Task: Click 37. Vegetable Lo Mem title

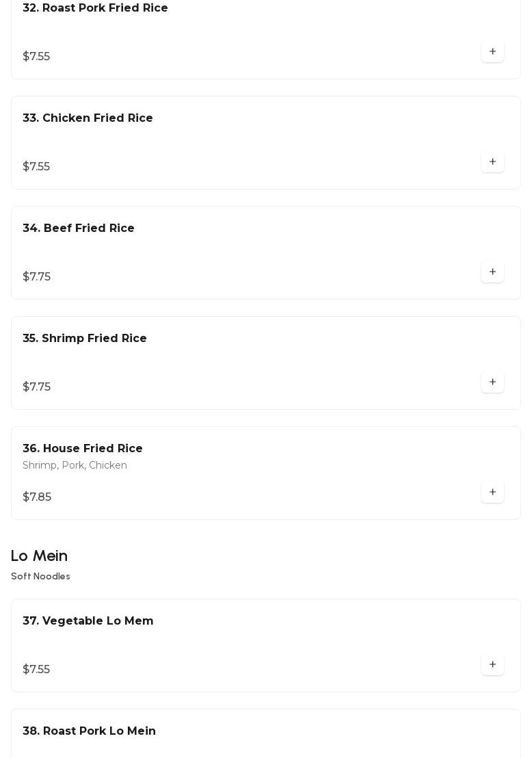Action: [88, 621]
